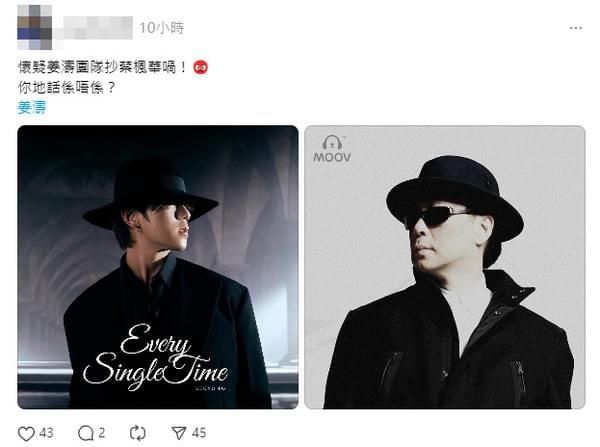The height and width of the screenshot is (447, 600).
Task: Open the poster's blurred profile avatar
Action: (34, 28)
